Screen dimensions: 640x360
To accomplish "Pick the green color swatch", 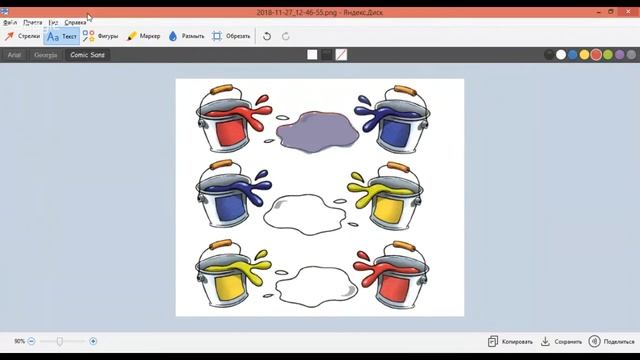I will pyautogui.click(x=608, y=55).
